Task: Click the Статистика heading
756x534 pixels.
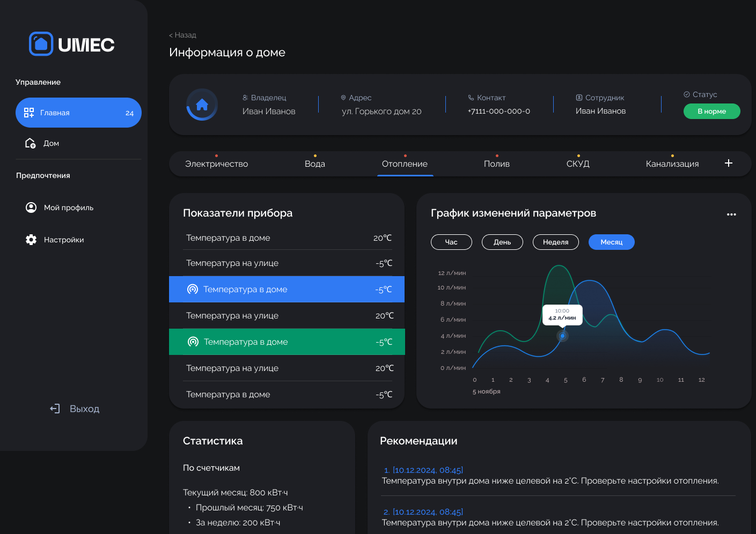Action: (x=213, y=441)
